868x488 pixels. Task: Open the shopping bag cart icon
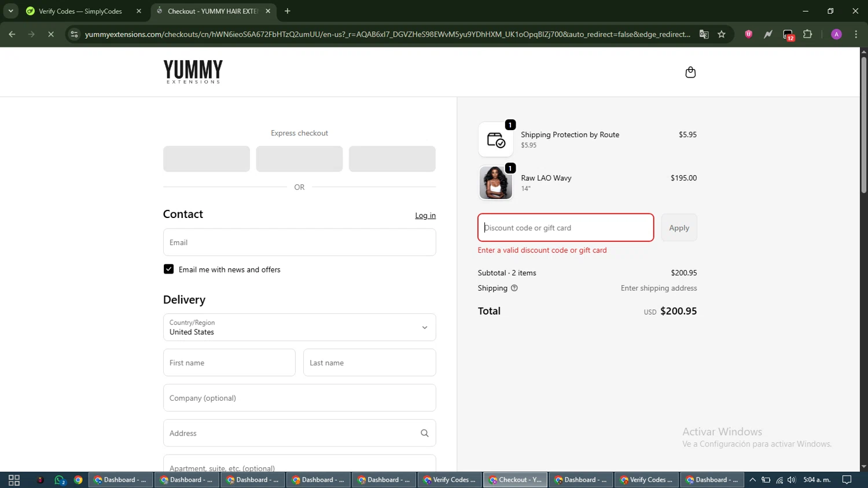tap(690, 72)
